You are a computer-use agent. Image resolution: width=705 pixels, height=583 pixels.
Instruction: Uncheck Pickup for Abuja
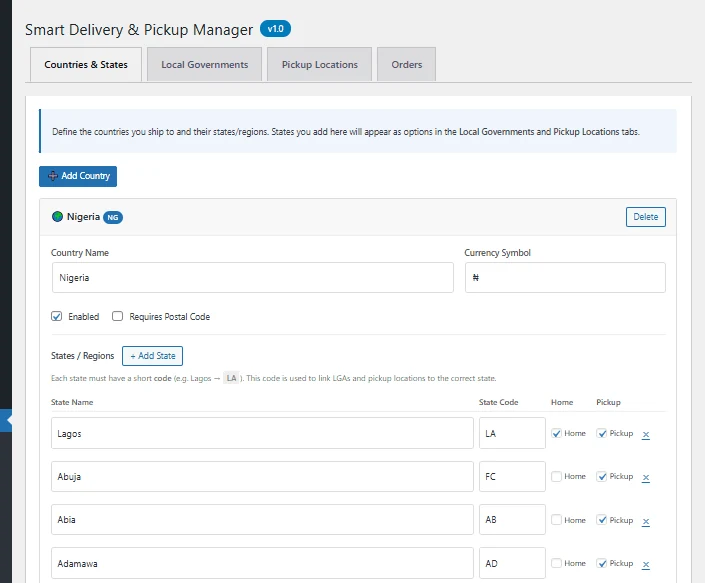602,476
